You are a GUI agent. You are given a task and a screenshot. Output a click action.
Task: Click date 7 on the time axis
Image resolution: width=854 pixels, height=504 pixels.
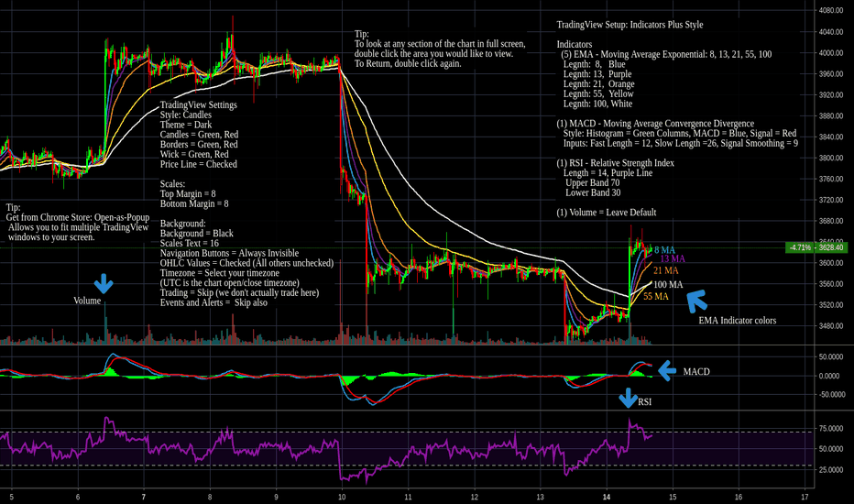(x=144, y=497)
